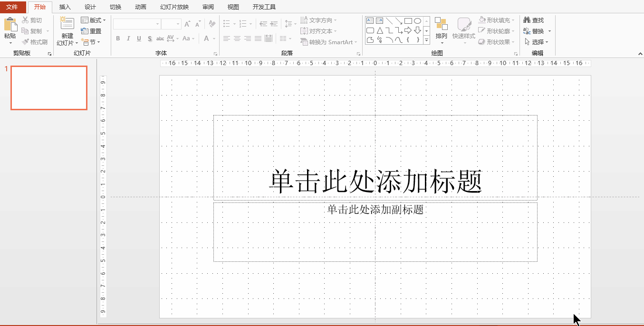Image resolution: width=644 pixels, height=326 pixels.
Task: Click the Find (查找) binoculars icon
Action: click(x=527, y=20)
